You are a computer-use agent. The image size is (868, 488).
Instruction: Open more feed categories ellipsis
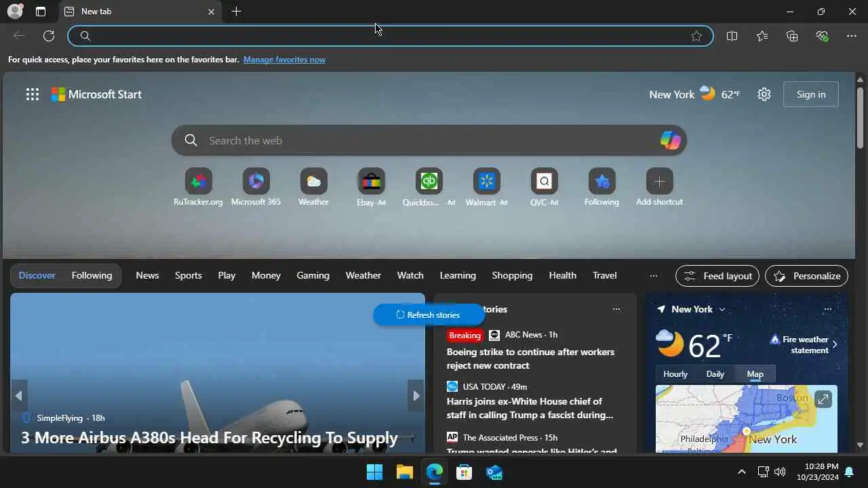(653, 276)
